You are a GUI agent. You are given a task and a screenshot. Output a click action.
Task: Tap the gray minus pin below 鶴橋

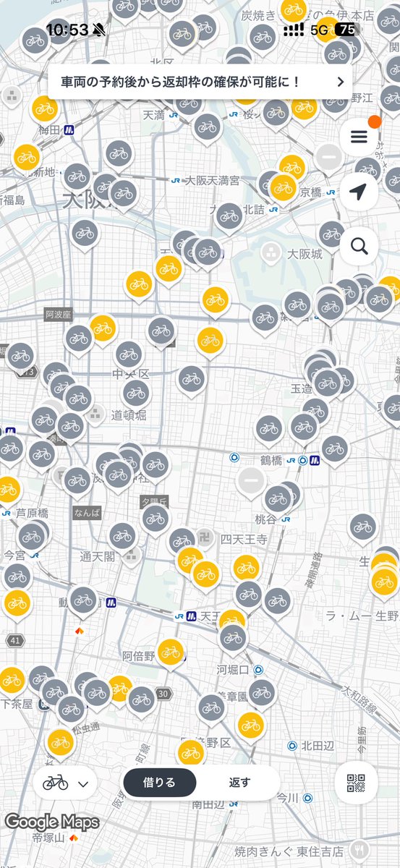[x=251, y=482]
